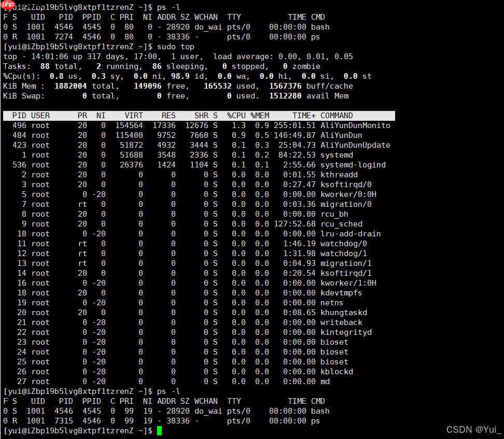
Task: Select 'kworker/1:0H' process name
Action: click(x=348, y=283)
